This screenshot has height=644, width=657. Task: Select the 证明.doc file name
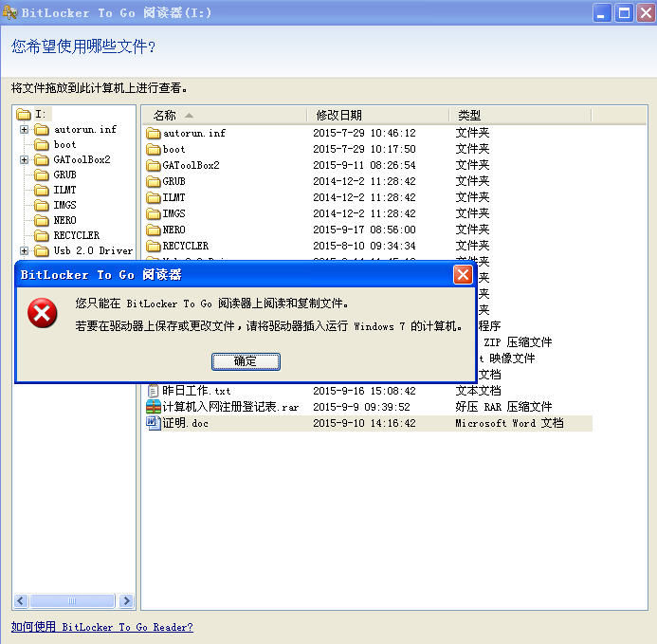click(x=185, y=423)
